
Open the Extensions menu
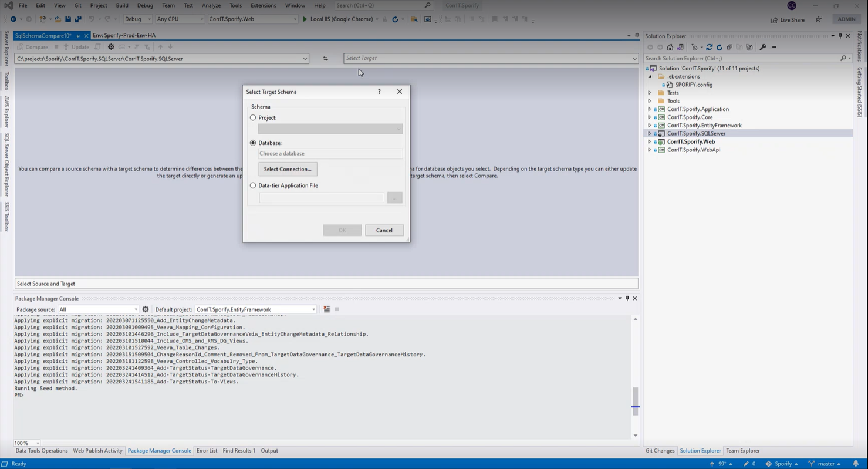point(263,5)
